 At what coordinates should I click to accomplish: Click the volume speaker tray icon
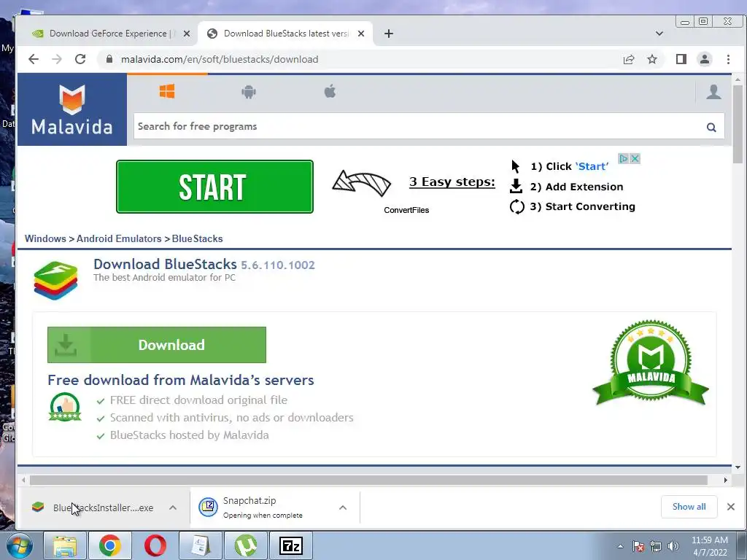(x=673, y=546)
